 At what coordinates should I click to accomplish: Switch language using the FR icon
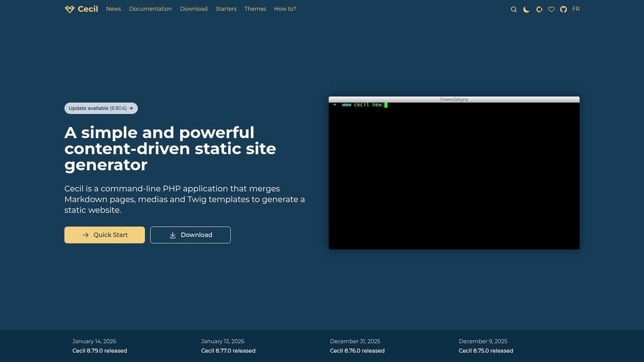(x=576, y=9)
